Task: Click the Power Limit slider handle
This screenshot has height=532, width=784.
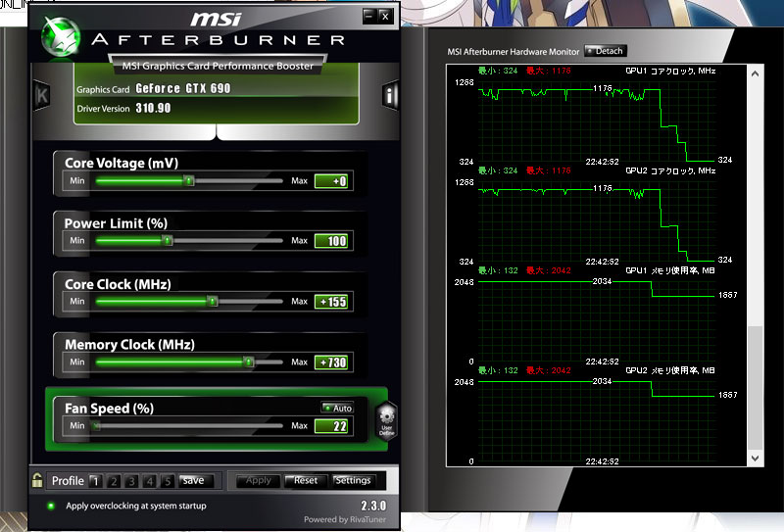Action: 168,240
